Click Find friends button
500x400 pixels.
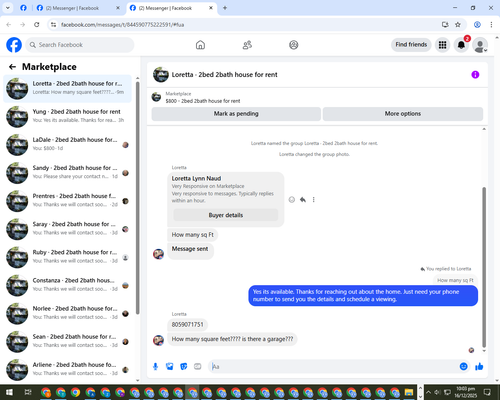[x=411, y=45]
